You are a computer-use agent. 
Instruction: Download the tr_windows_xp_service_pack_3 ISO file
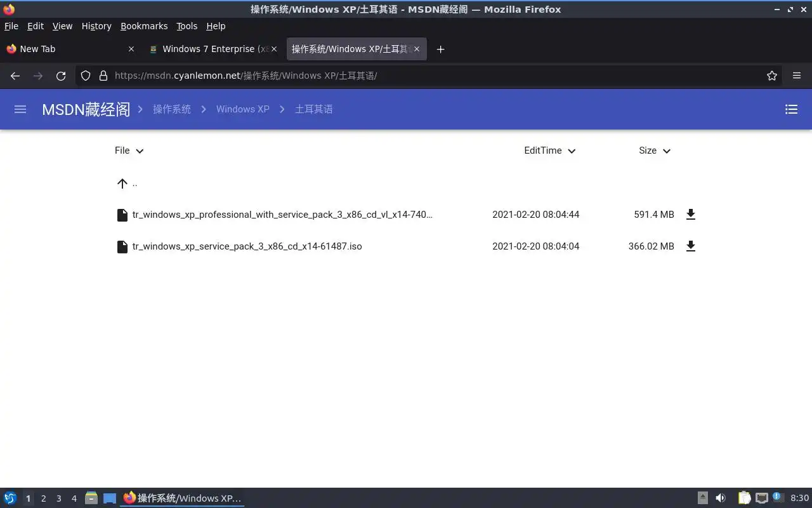coord(691,246)
